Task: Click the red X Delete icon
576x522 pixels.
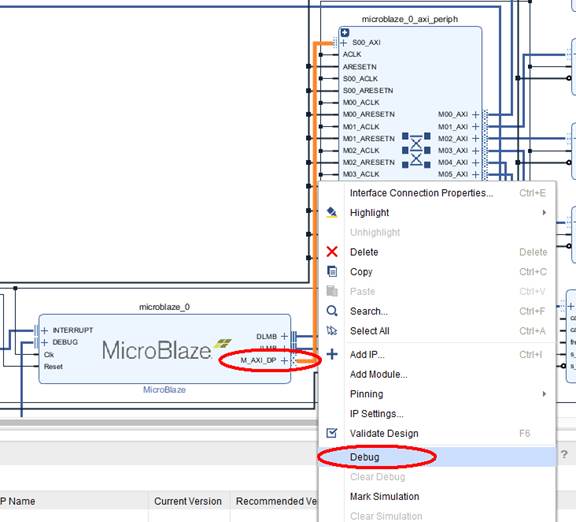Action: coord(332,252)
